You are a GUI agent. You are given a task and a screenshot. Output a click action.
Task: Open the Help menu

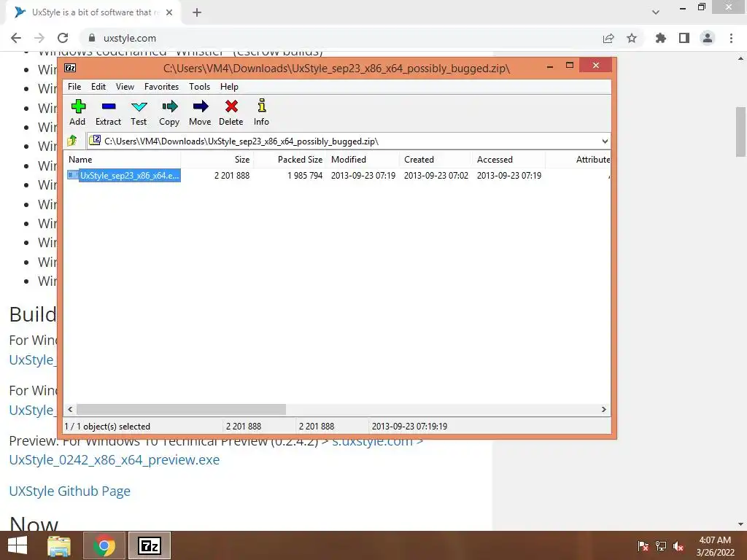pos(229,87)
